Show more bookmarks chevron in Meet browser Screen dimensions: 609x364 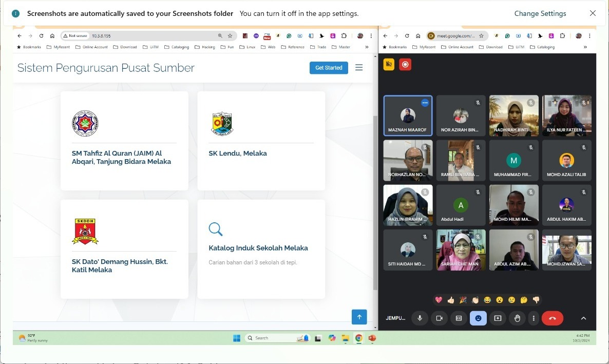pyautogui.click(x=585, y=47)
